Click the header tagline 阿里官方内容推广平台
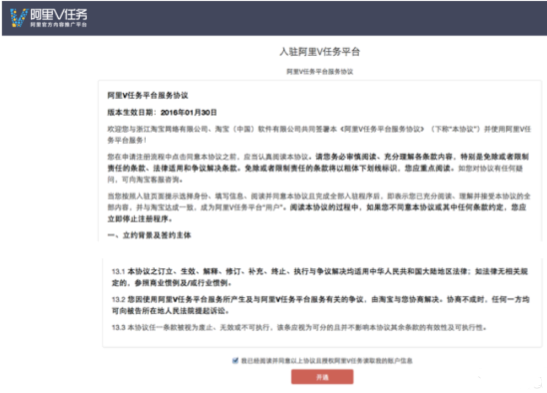The width and height of the screenshot is (547, 393). tap(59, 24)
